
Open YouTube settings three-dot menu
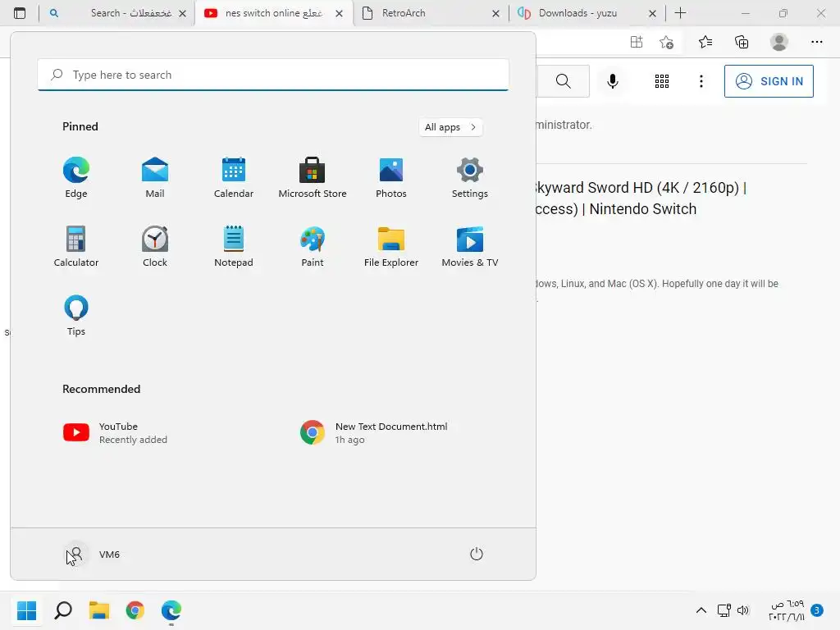point(701,81)
